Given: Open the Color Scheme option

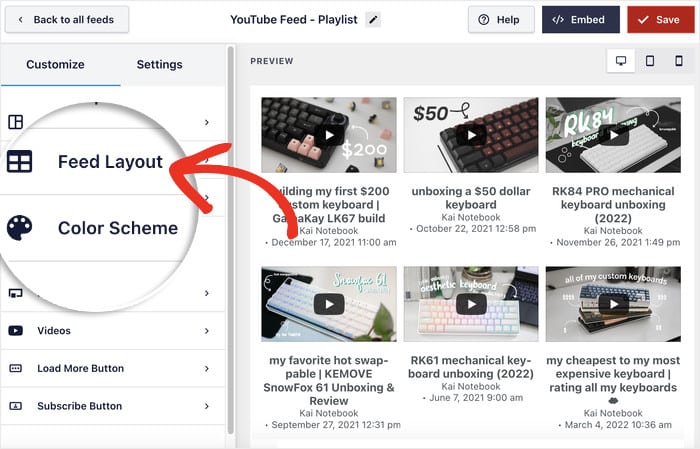Looking at the screenshot, I should 118,228.
